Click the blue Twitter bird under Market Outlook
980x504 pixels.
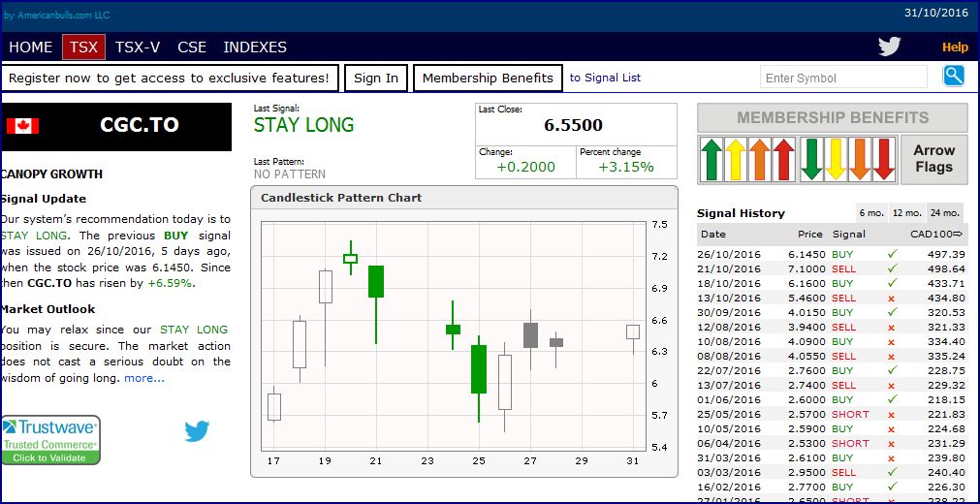click(197, 431)
